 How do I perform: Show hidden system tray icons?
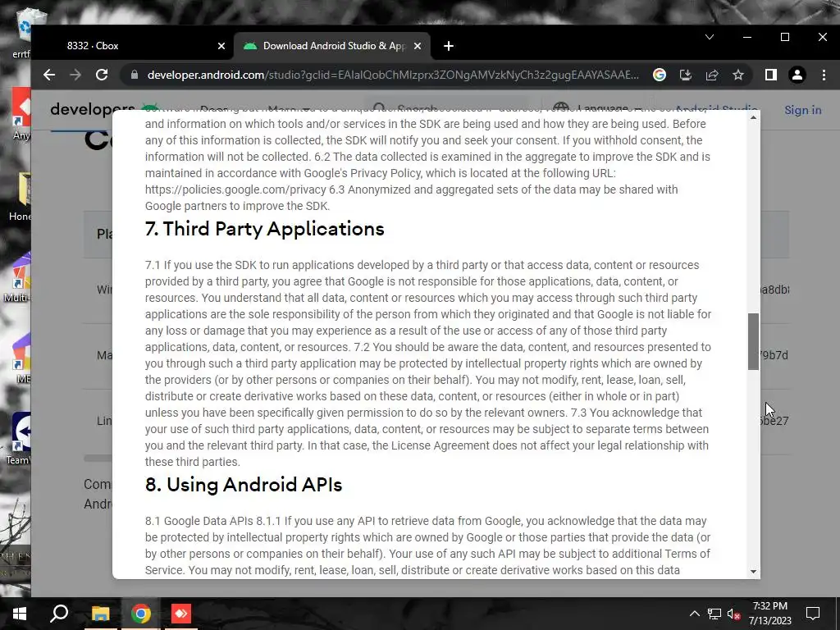click(x=694, y=614)
